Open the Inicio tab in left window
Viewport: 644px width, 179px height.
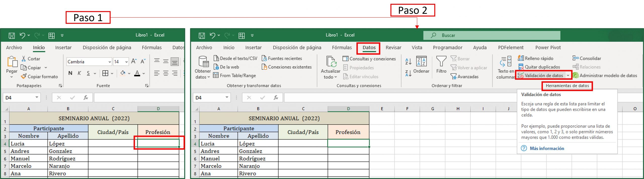click(39, 48)
